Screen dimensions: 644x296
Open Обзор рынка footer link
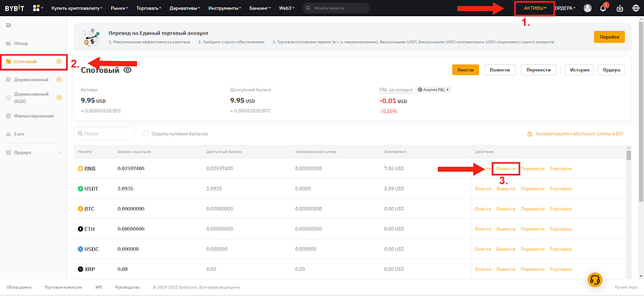(19, 287)
